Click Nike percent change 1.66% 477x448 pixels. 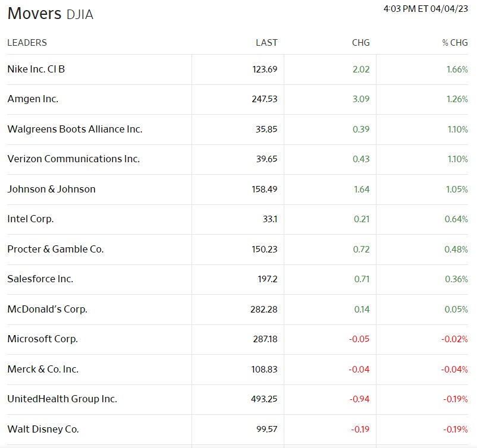[x=457, y=70]
